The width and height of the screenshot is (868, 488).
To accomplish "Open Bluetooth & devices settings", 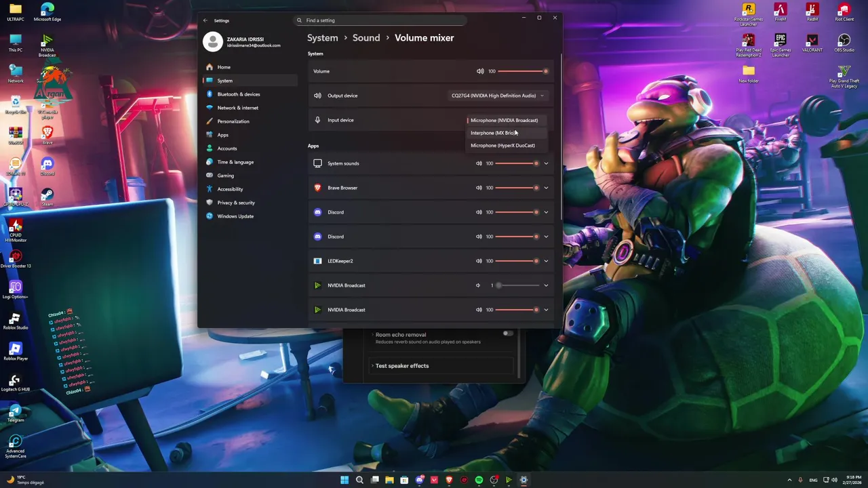I will coord(250,94).
